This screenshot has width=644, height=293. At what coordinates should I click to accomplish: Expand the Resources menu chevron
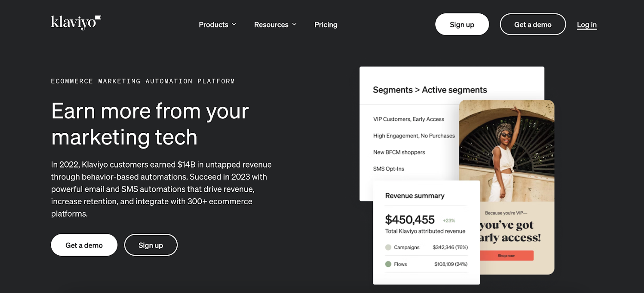coord(294,24)
